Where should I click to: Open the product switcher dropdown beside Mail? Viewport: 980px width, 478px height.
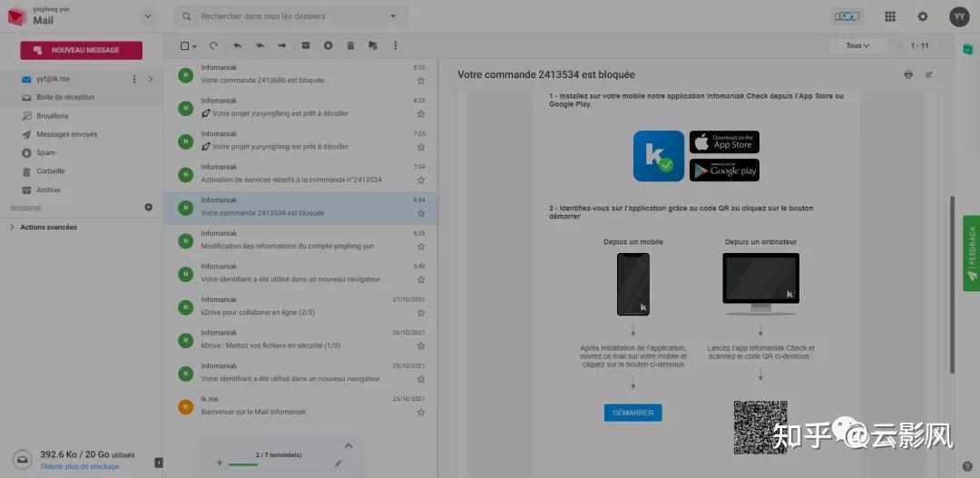click(148, 17)
